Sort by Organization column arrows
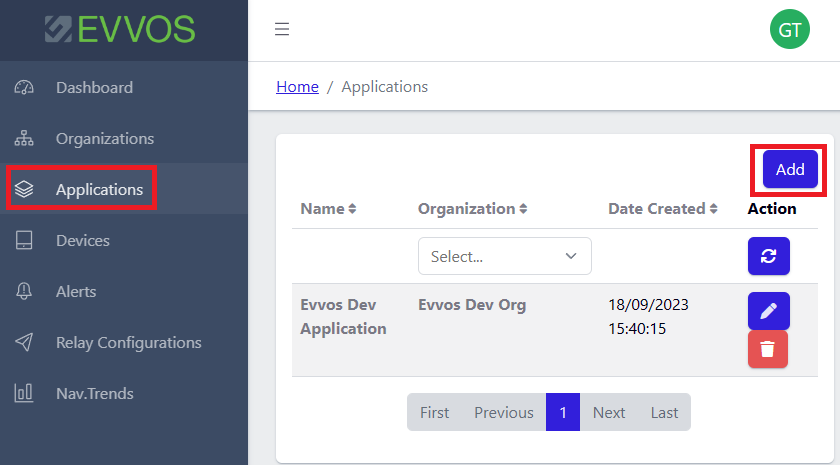This screenshot has height=465, width=840. (523, 209)
